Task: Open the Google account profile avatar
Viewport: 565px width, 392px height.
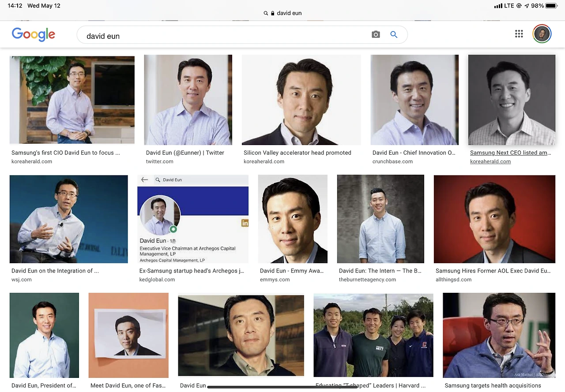Action: 542,34
